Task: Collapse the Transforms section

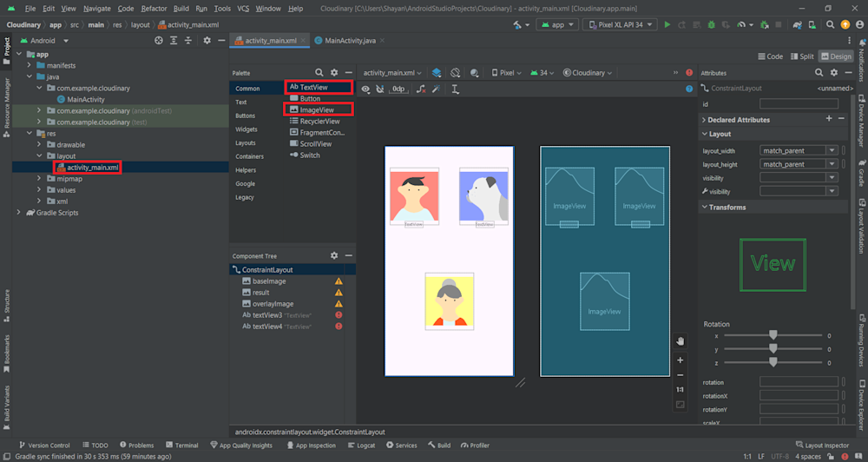Action: (704, 208)
